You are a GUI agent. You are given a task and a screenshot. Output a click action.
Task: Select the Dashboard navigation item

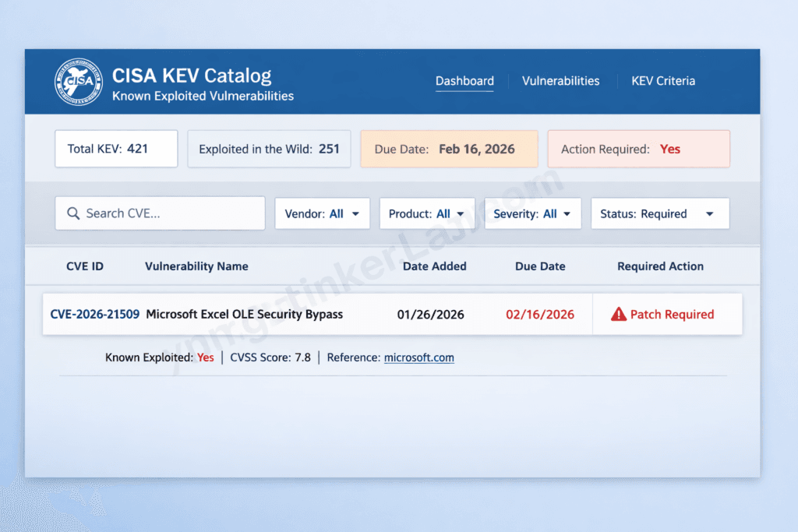point(464,81)
